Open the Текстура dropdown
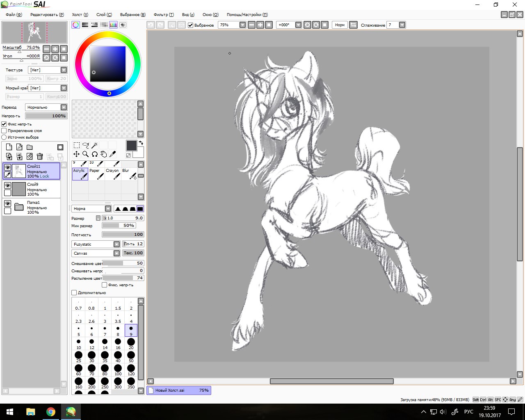Screen dimensions: 525x420 point(48,70)
